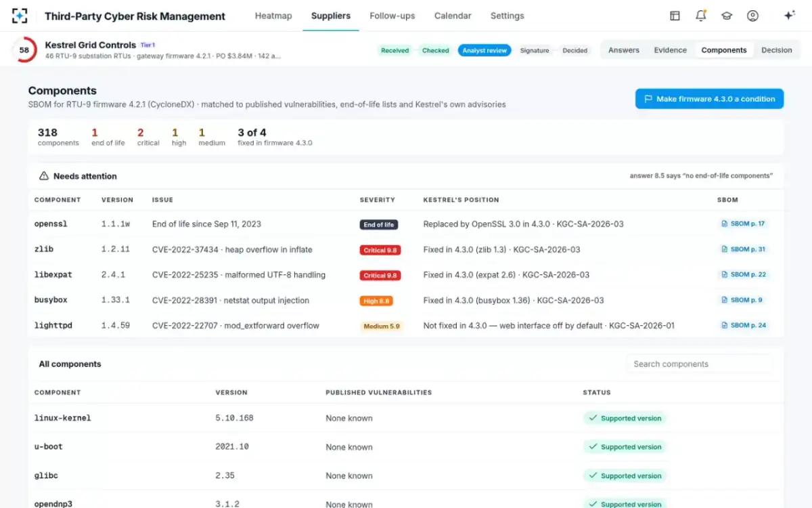Select the Suppliers tab
The width and height of the screenshot is (812, 508).
331,16
